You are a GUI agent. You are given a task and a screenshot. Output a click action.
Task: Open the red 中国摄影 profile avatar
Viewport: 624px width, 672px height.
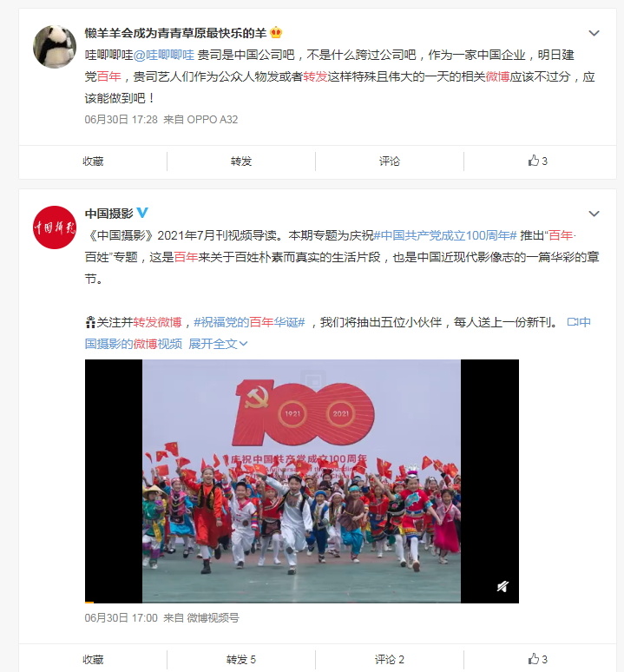click(55, 227)
